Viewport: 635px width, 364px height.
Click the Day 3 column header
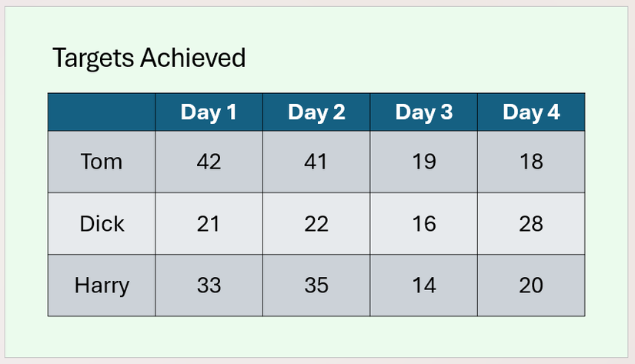click(x=423, y=112)
